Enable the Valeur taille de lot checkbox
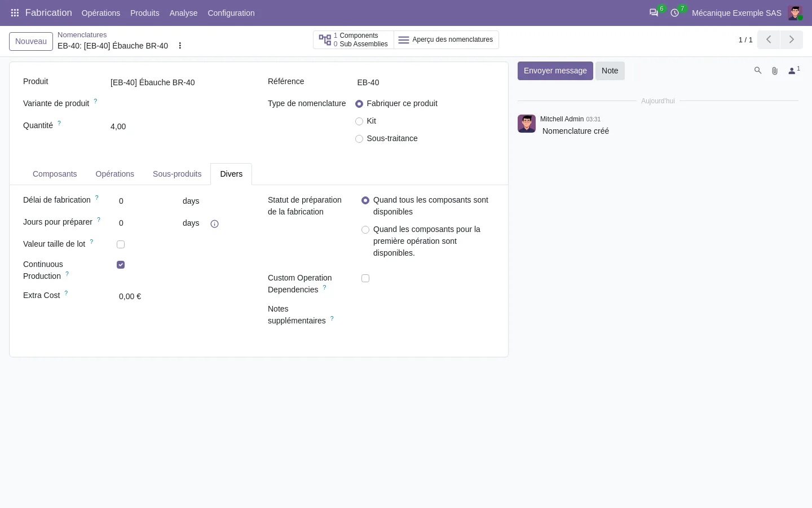The image size is (812, 508). (121, 244)
